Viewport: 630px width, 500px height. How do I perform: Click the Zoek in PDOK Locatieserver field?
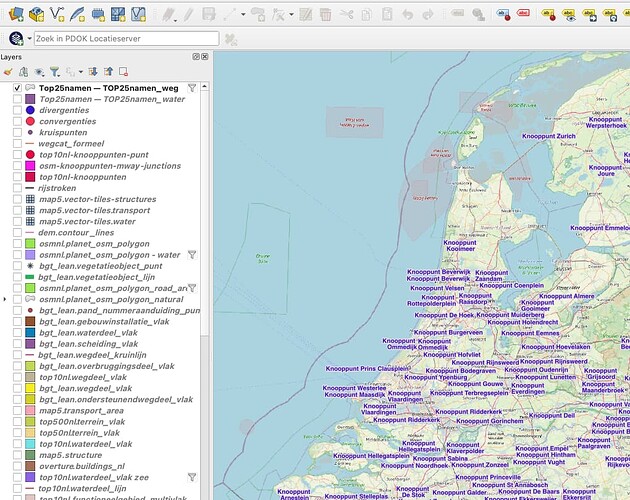(x=127, y=39)
